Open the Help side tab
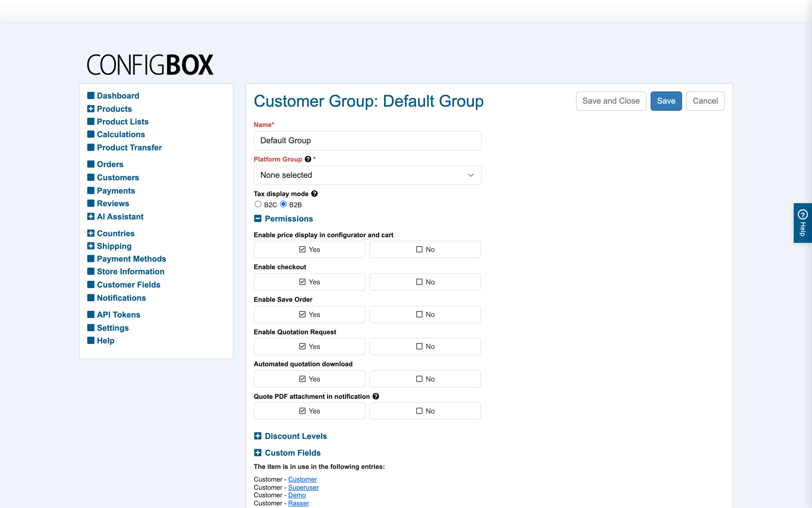This screenshot has height=508, width=812. click(803, 223)
